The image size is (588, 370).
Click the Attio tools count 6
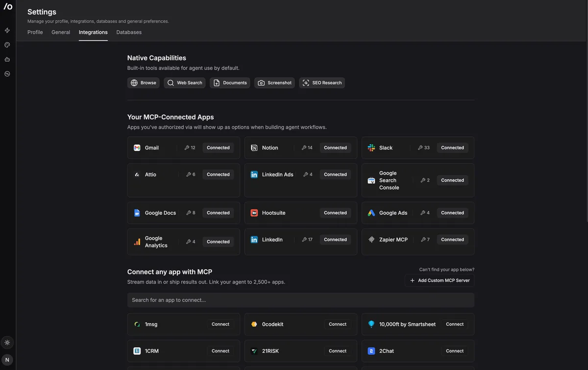click(191, 174)
